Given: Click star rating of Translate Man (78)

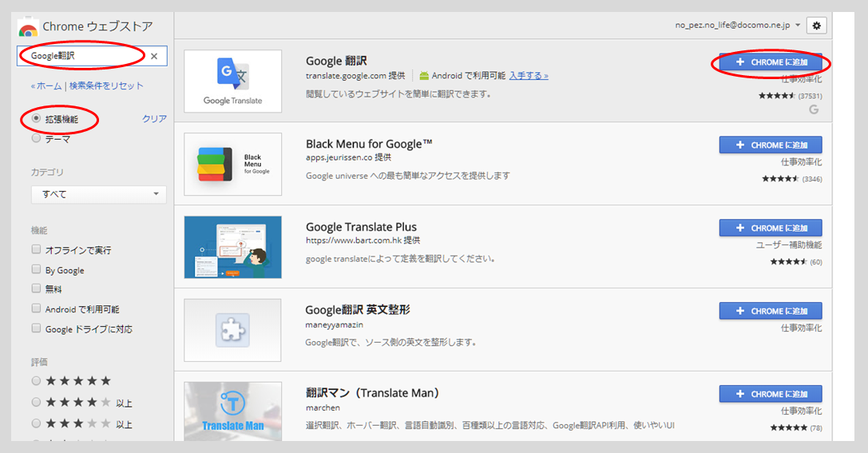Looking at the screenshot, I should 789,428.
